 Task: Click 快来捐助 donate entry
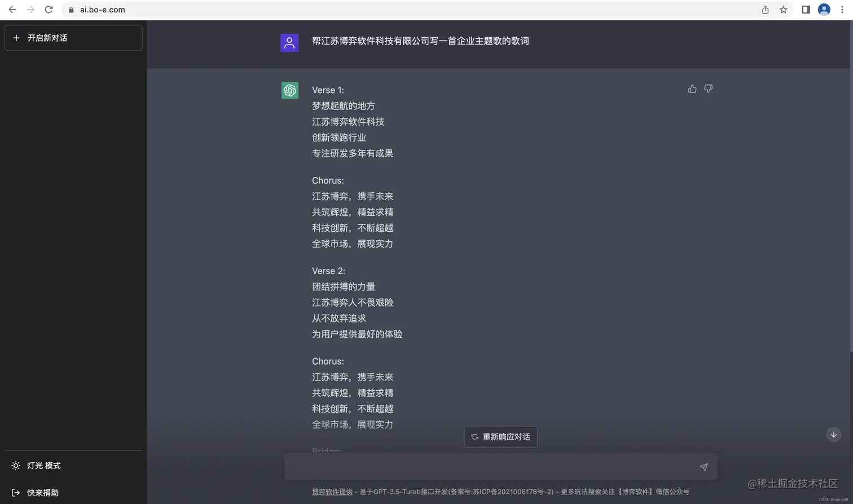coord(73,493)
